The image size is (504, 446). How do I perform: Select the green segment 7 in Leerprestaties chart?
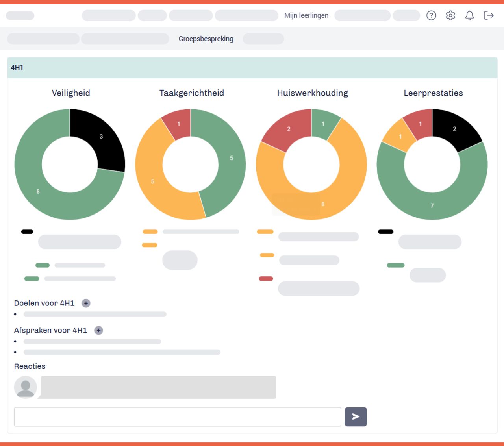[432, 205]
